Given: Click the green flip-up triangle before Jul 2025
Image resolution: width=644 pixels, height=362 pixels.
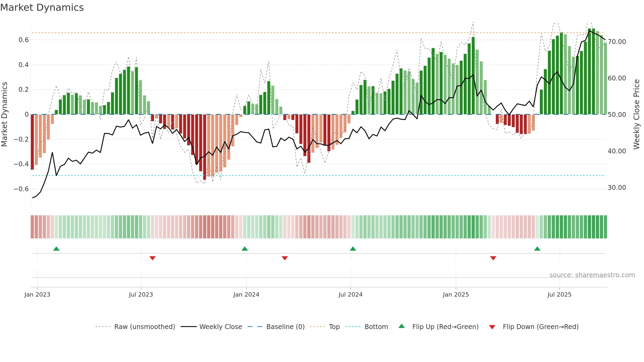Looking at the screenshot, I should (537, 249).
